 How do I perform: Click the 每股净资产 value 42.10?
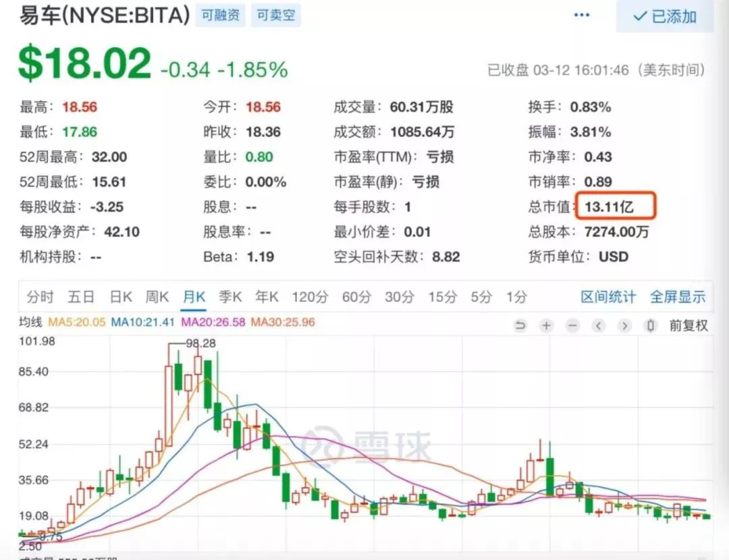pyautogui.click(x=122, y=232)
